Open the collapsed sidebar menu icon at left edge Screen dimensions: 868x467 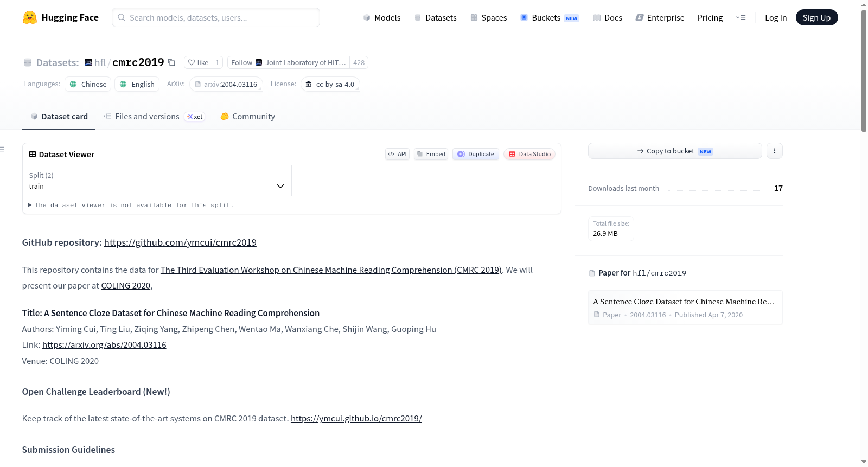coord(3,149)
